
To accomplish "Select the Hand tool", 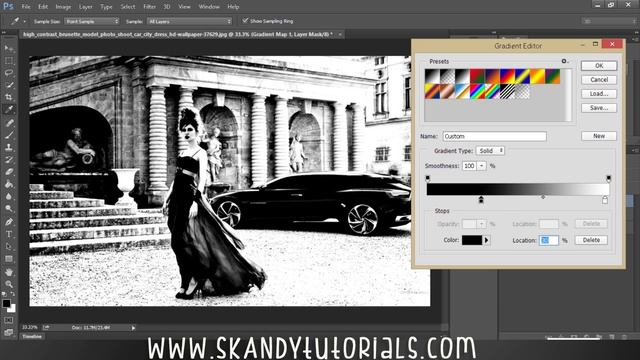I will point(9,272).
